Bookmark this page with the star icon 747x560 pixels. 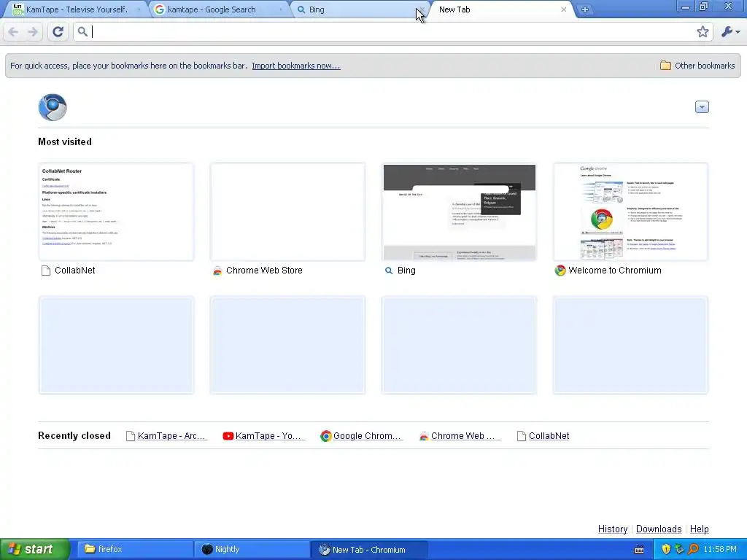coord(703,32)
